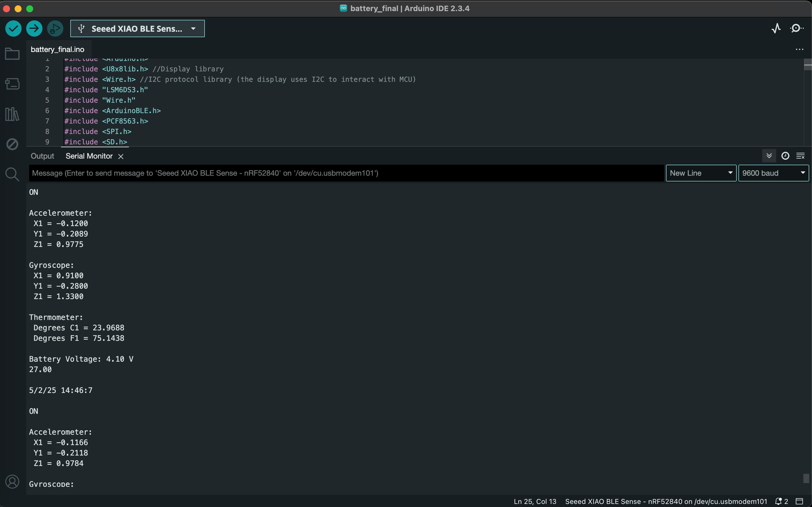Change the 9600 baud rate dropdown

click(x=774, y=173)
